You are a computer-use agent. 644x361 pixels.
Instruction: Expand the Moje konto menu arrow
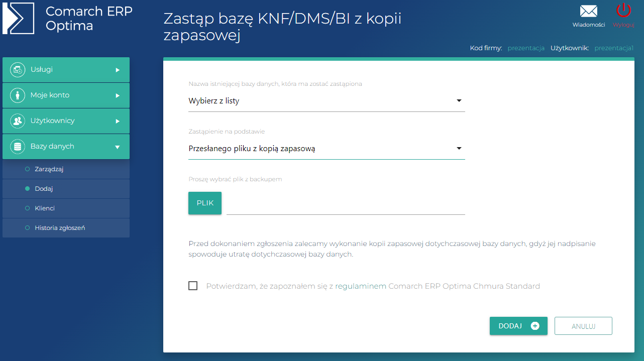pyautogui.click(x=118, y=95)
